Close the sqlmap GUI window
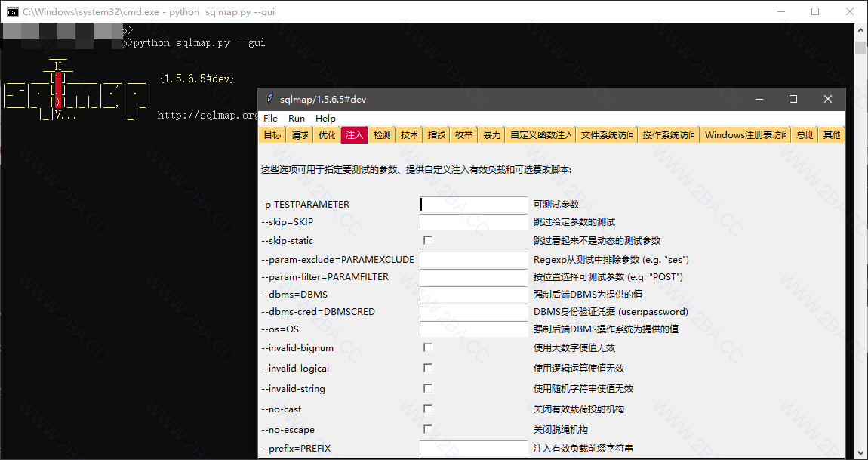This screenshot has height=460, width=868. 827,99
